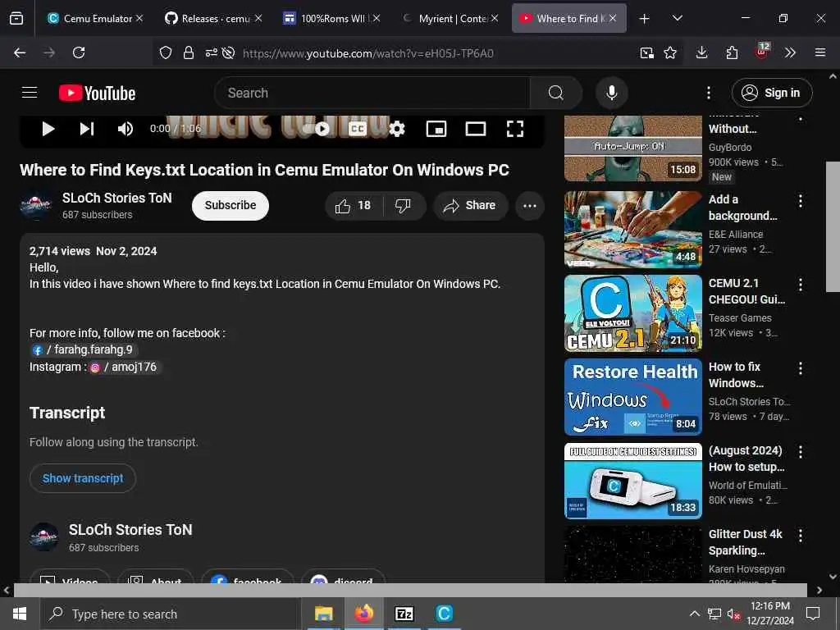The width and height of the screenshot is (840, 630).
Task: Open channel avatar above the Videos button
Action: click(x=44, y=536)
